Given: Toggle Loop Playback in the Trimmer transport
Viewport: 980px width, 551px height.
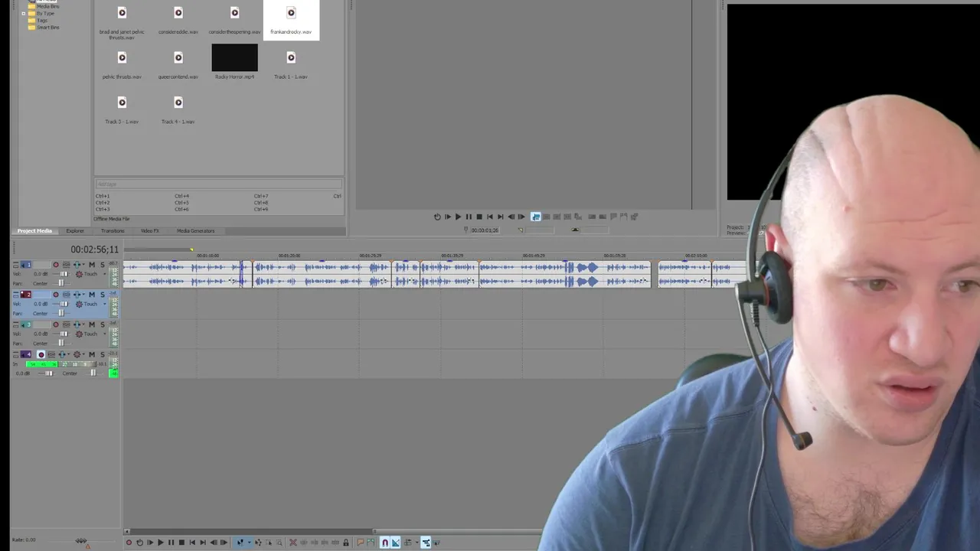Looking at the screenshot, I should pyautogui.click(x=437, y=217).
